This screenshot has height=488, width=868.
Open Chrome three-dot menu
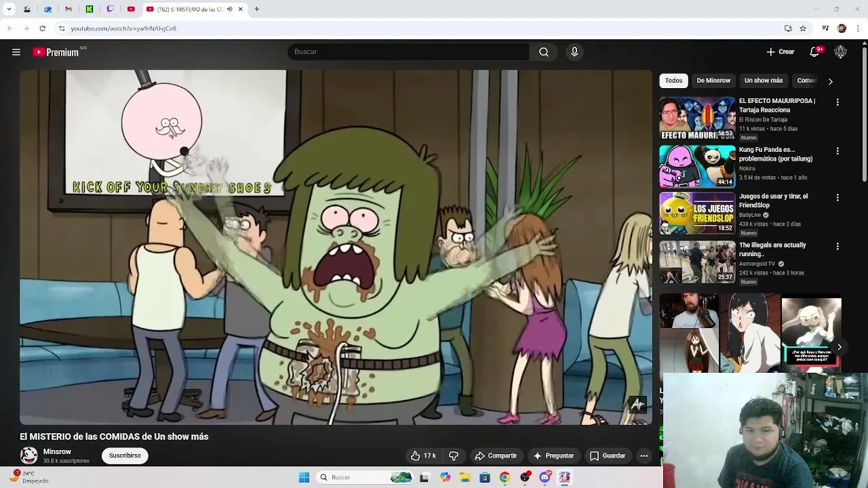(859, 28)
